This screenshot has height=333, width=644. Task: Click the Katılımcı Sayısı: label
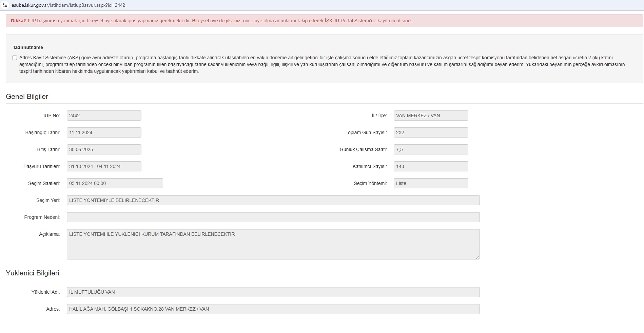point(370,166)
